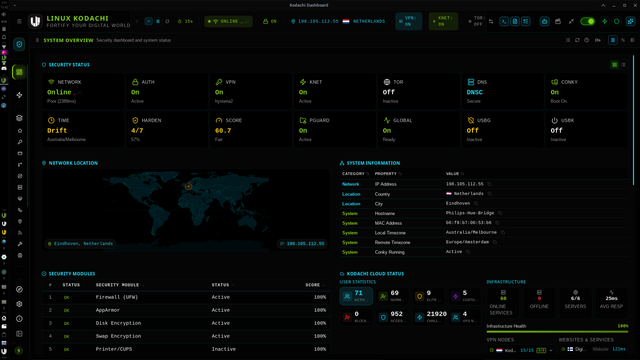Sort System Information by PROPERTY column
640x360 pixels.
click(x=388, y=174)
